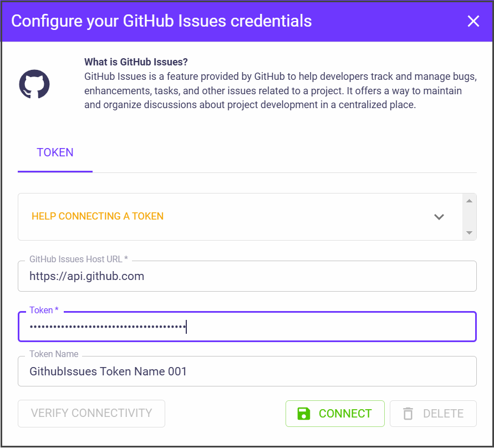Click the CONNECT button label
This screenshot has height=448, width=494.
click(x=345, y=414)
